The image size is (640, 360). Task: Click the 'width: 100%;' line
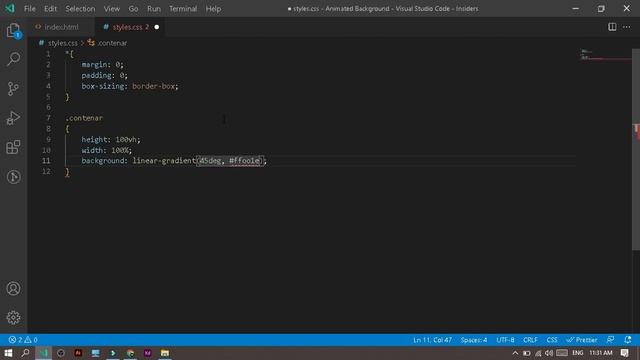click(x=107, y=150)
